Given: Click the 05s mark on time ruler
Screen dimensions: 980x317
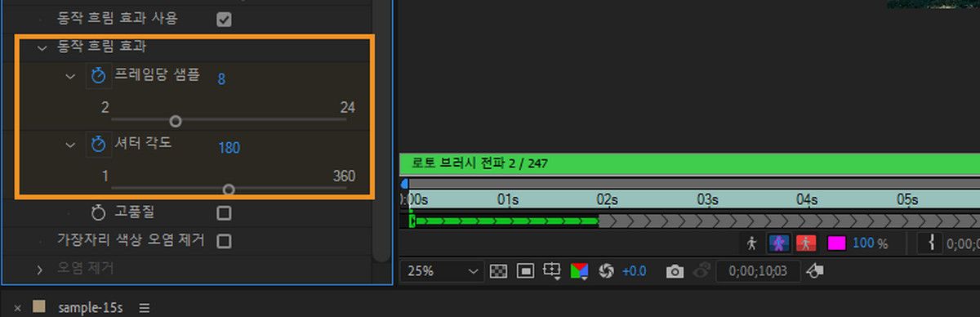Looking at the screenshot, I should [x=906, y=199].
